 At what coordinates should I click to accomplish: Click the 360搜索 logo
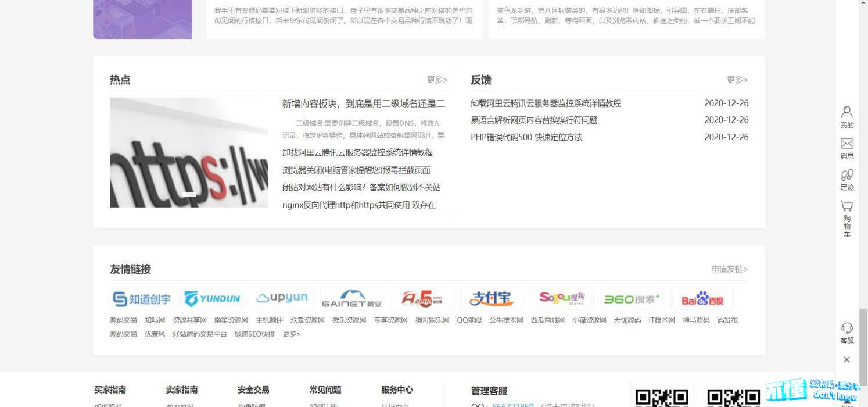click(632, 299)
